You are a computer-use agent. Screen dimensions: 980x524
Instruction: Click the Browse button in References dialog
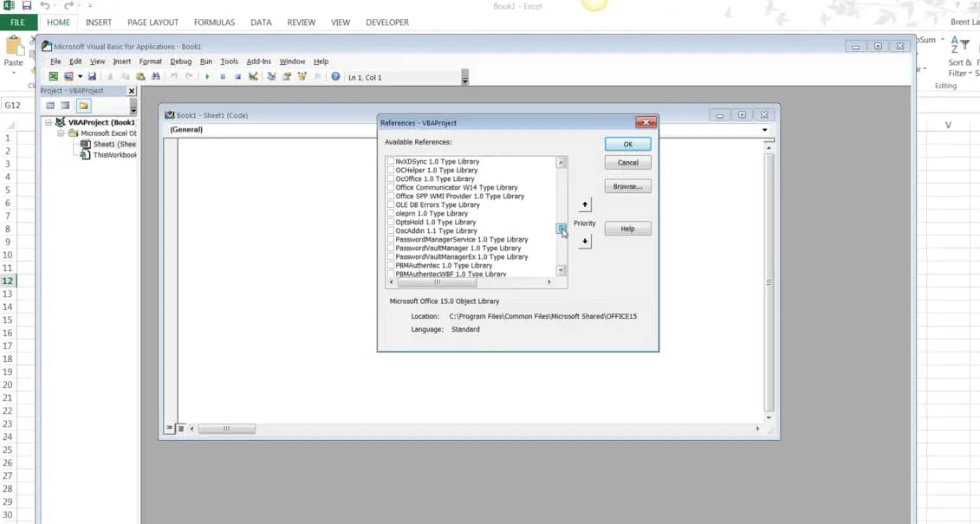point(626,185)
